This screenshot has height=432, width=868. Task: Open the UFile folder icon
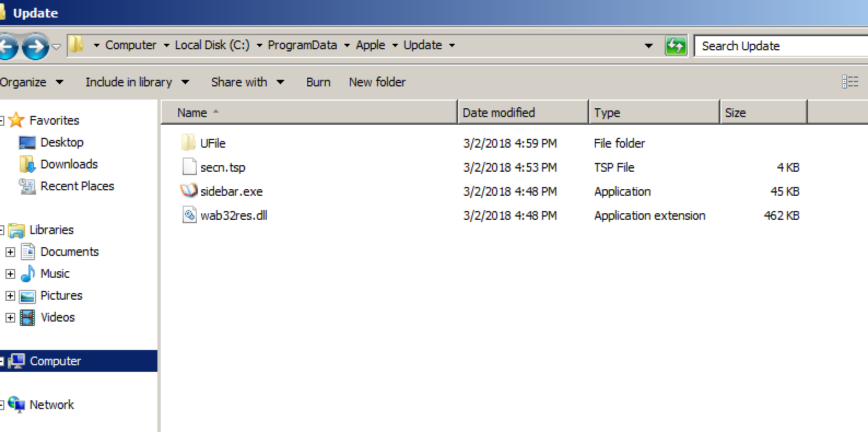pyautogui.click(x=188, y=143)
